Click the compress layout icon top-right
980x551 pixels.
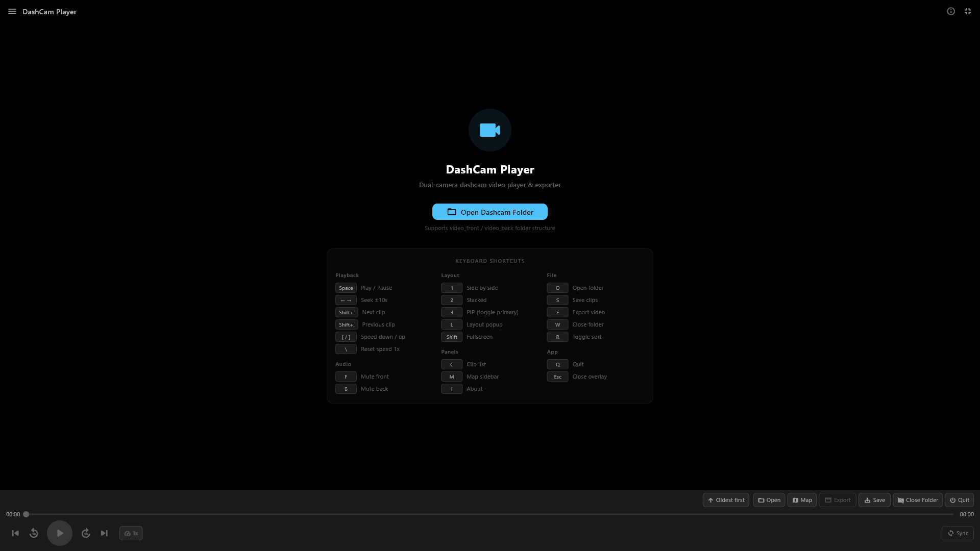click(968, 11)
